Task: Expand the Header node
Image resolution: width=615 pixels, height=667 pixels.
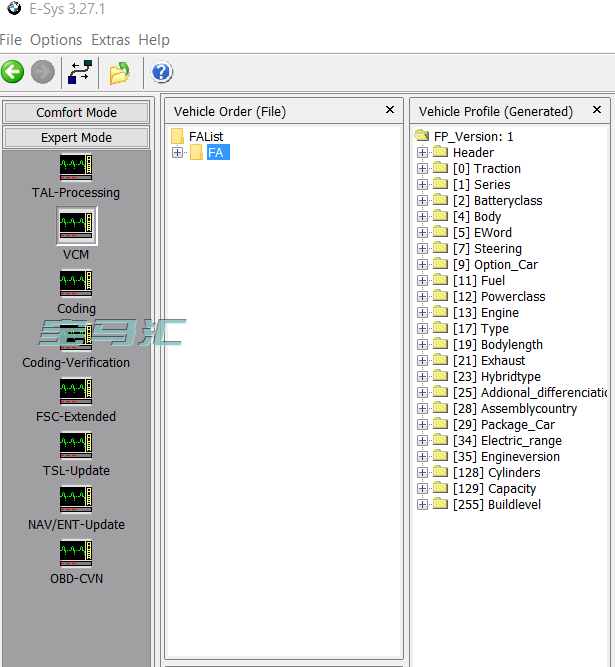Action: [422, 152]
